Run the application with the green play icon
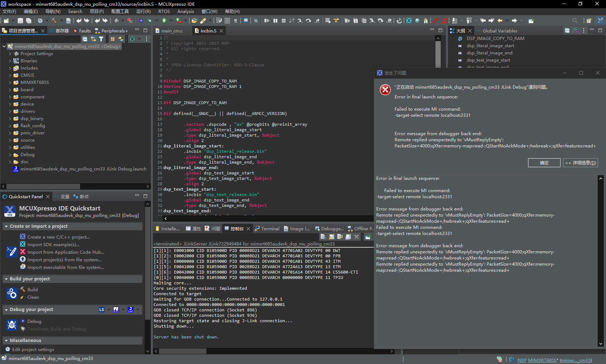The image size is (606, 364). tap(164, 21)
